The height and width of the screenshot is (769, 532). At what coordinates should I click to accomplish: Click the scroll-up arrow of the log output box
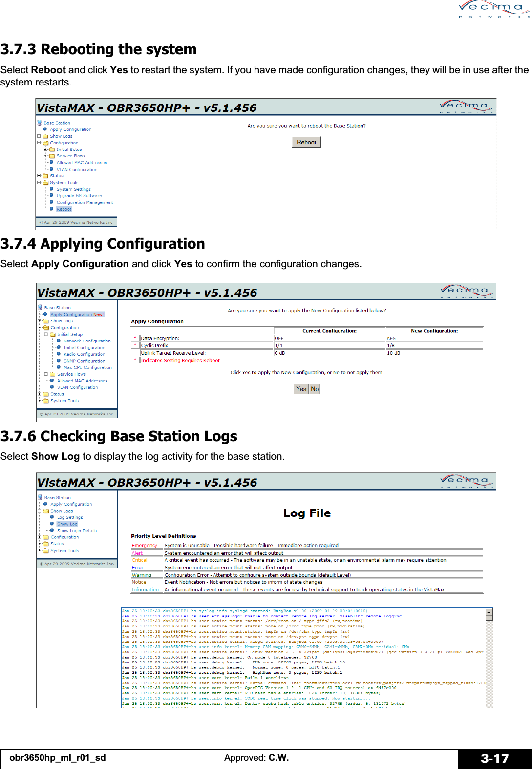(x=489, y=612)
